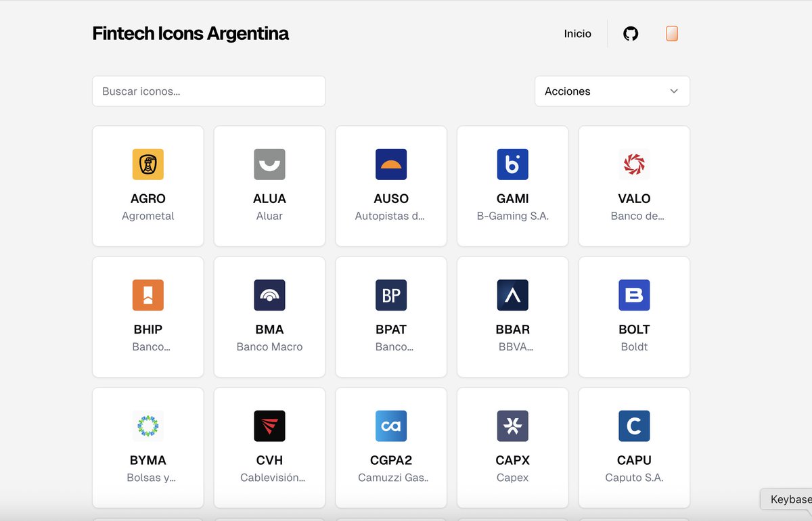Image resolution: width=812 pixels, height=521 pixels.
Task: Click the GAMI ticker text
Action: [512, 199]
